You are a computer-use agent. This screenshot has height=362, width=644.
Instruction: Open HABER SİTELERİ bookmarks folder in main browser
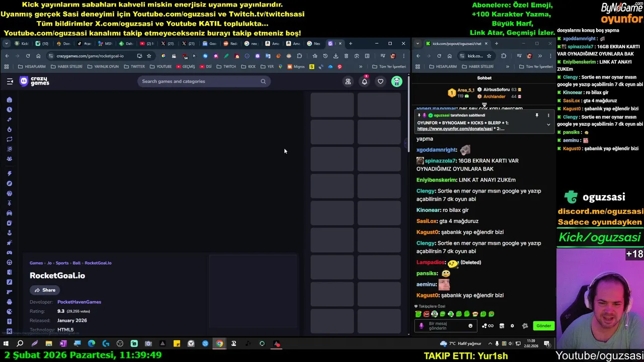click(66, 66)
